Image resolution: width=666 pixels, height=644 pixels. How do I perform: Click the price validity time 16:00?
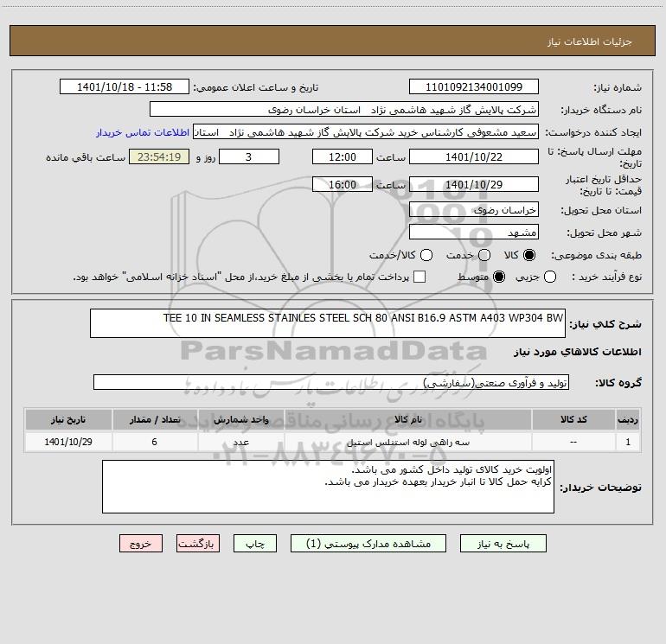click(343, 185)
